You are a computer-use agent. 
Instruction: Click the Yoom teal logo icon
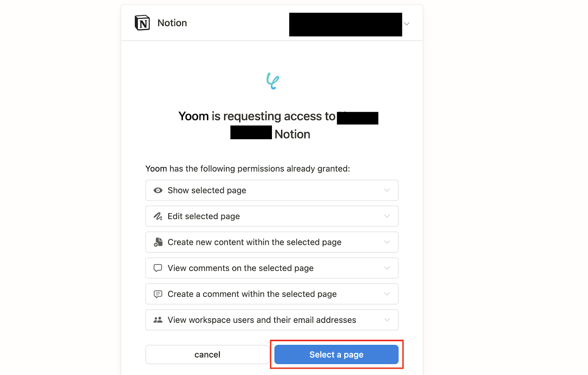273,81
